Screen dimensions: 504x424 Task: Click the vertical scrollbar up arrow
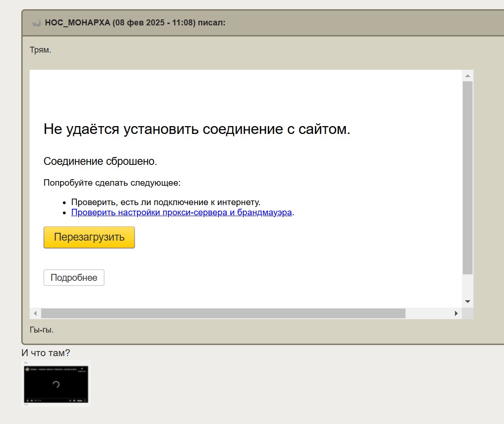point(467,76)
